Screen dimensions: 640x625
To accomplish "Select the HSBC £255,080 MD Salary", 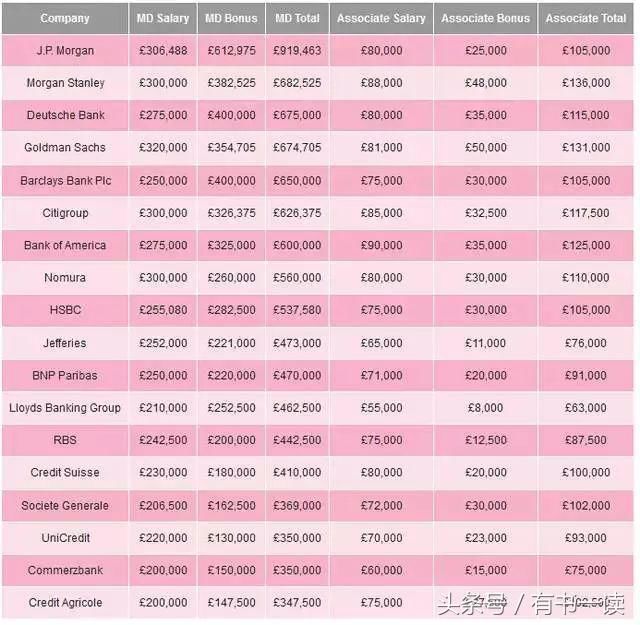I will click(163, 310).
